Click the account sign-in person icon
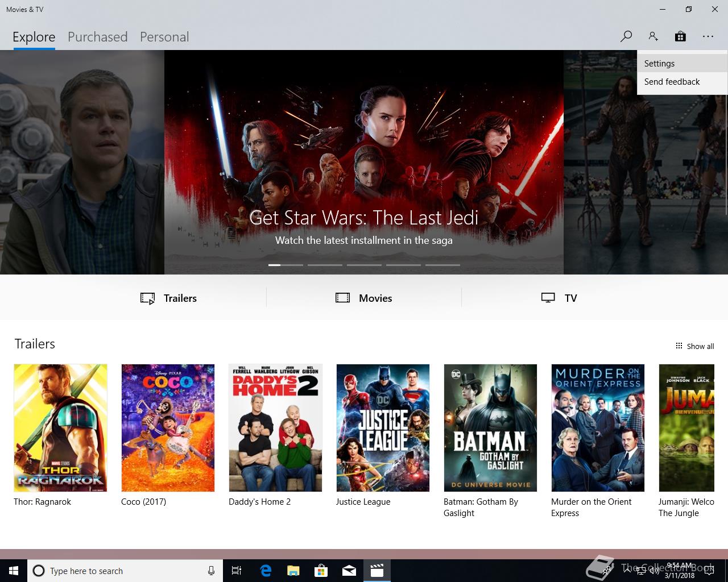The width and height of the screenshot is (728, 582). tap(653, 37)
